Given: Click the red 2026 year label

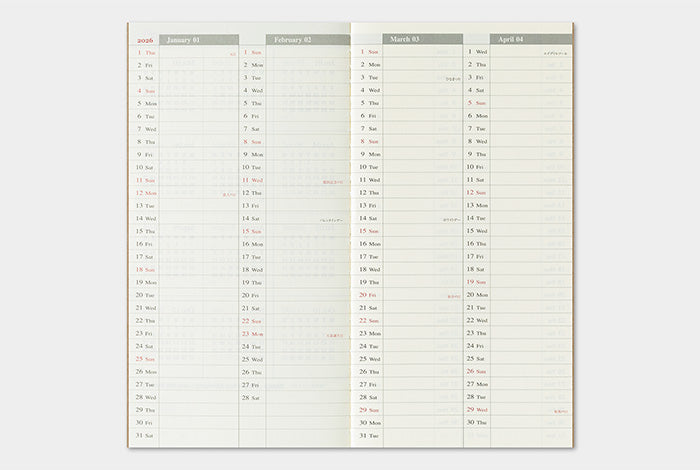Looking at the screenshot, I should pyautogui.click(x=144, y=40).
